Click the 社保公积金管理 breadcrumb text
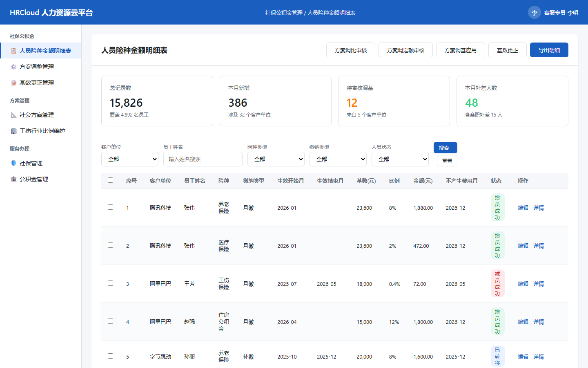The width and height of the screenshot is (588, 368). 284,13
